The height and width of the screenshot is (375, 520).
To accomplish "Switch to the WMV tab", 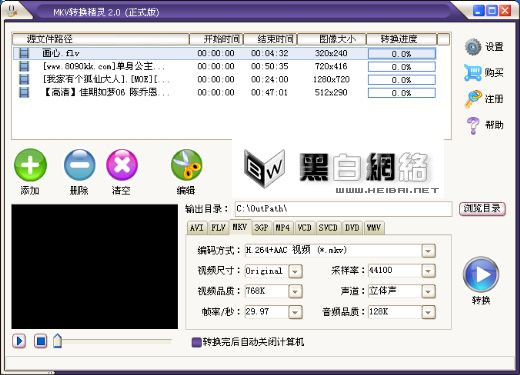I will (374, 228).
